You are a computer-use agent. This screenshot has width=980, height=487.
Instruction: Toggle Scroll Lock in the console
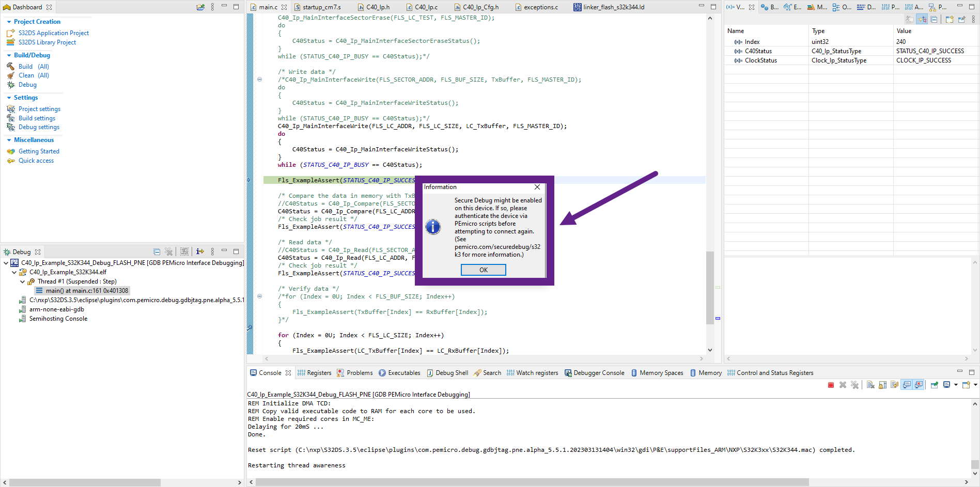[882, 385]
